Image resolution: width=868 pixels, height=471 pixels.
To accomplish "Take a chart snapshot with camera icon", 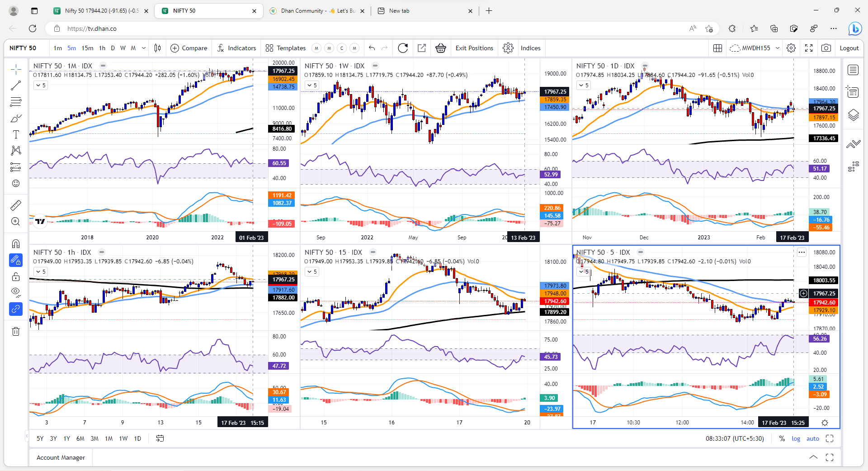I will (826, 48).
